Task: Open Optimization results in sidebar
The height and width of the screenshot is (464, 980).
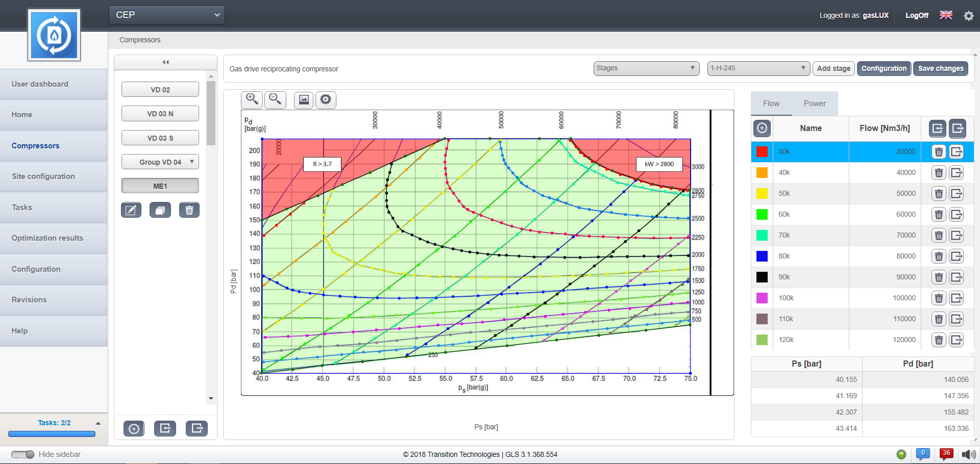Action: (x=47, y=238)
